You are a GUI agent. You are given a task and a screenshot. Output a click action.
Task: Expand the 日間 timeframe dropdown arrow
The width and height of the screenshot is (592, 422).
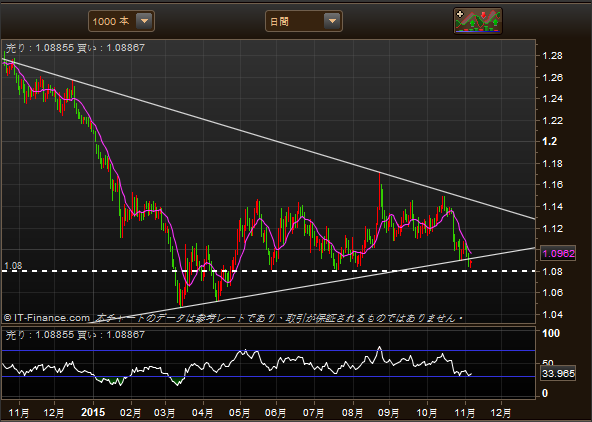[x=332, y=21]
